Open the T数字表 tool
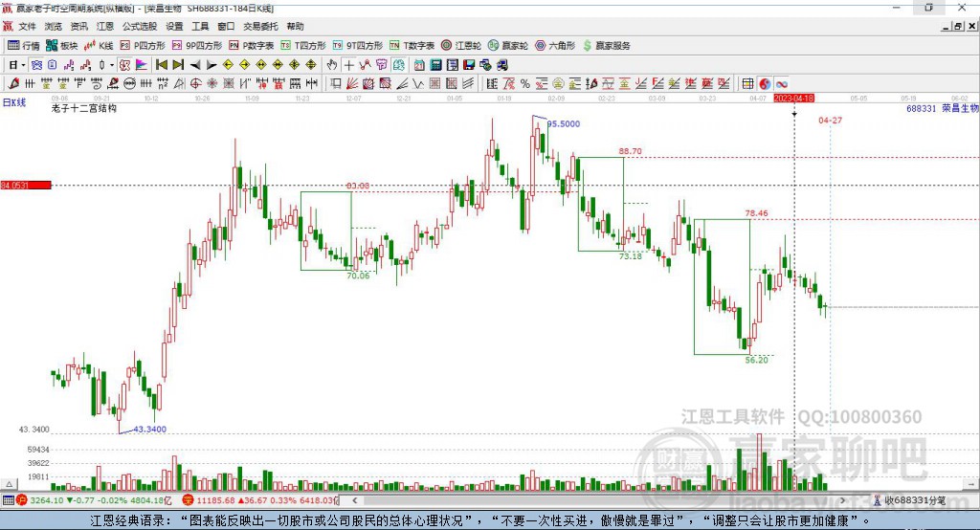 (412, 46)
